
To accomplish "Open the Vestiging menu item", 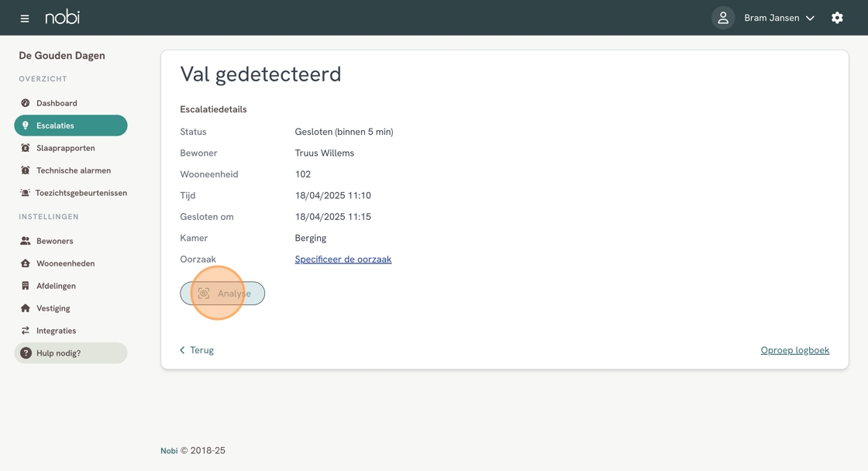I will [x=53, y=308].
